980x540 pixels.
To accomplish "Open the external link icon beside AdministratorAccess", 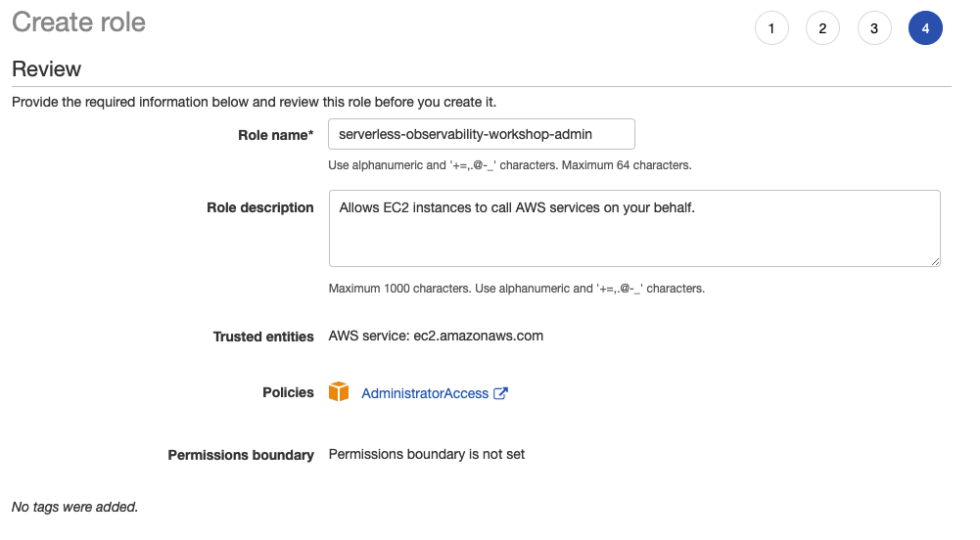I will coord(500,393).
